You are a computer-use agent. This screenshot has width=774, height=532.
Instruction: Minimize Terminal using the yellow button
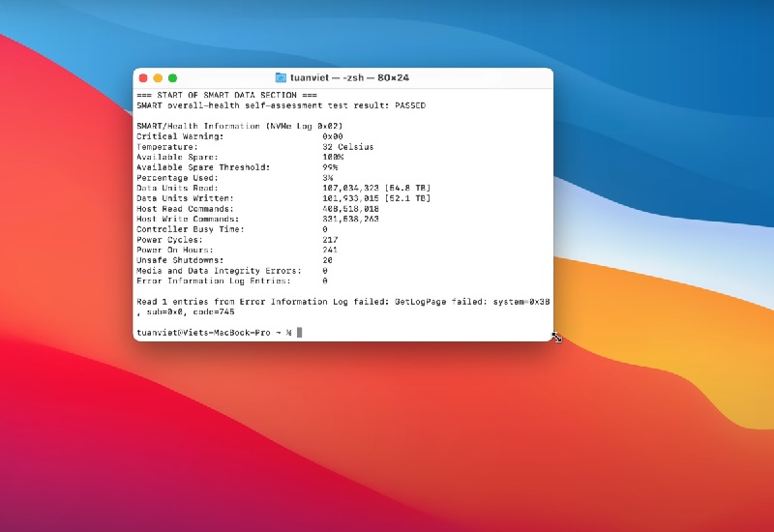pos(158,77)
